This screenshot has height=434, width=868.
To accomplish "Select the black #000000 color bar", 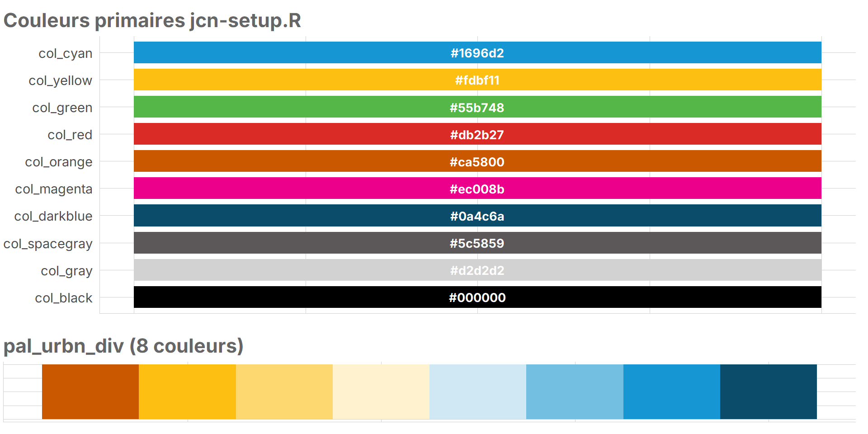I will coord(477,297).
